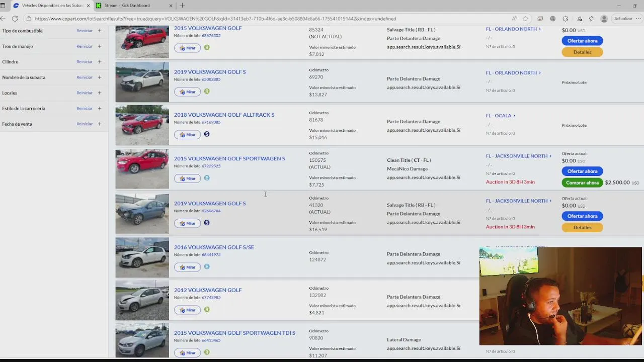Click the green R badge on lot 63082885

click(207, 92)
